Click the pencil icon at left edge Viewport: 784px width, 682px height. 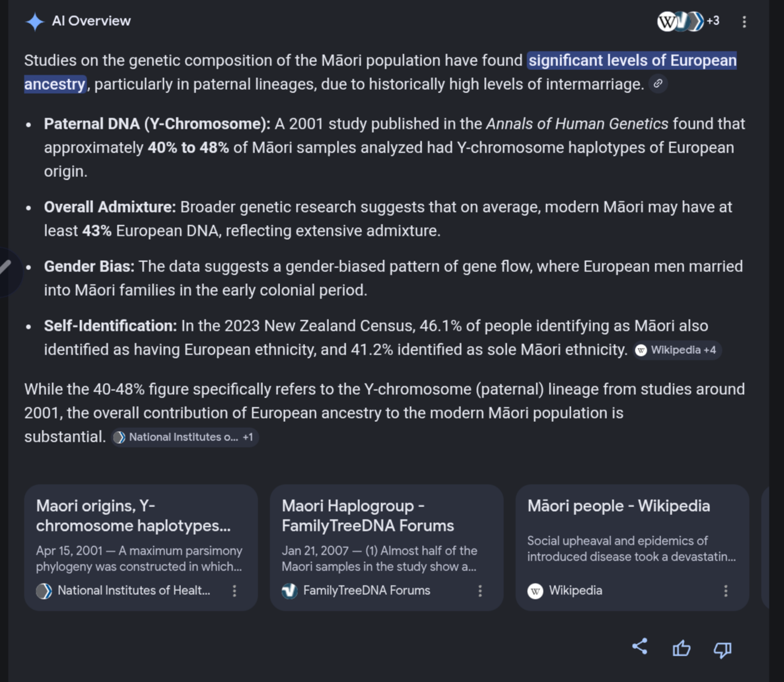[x=5, y=267]
